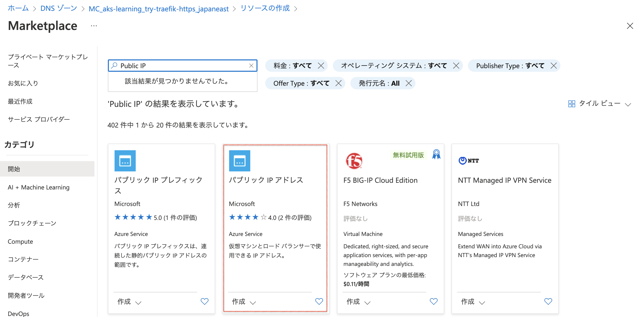Screen dimensions: 644x317
Task: Select the コンテナー category
Action: tap(23, 259)
